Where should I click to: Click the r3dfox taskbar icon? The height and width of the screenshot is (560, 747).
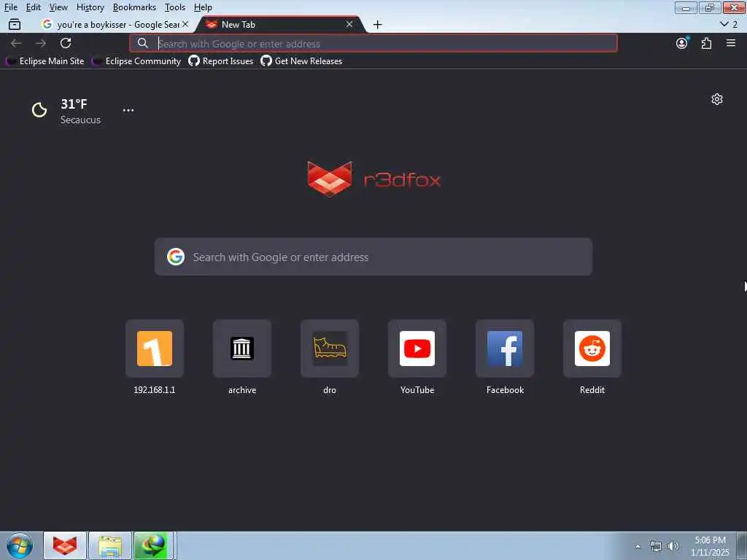tap(65, 545)
